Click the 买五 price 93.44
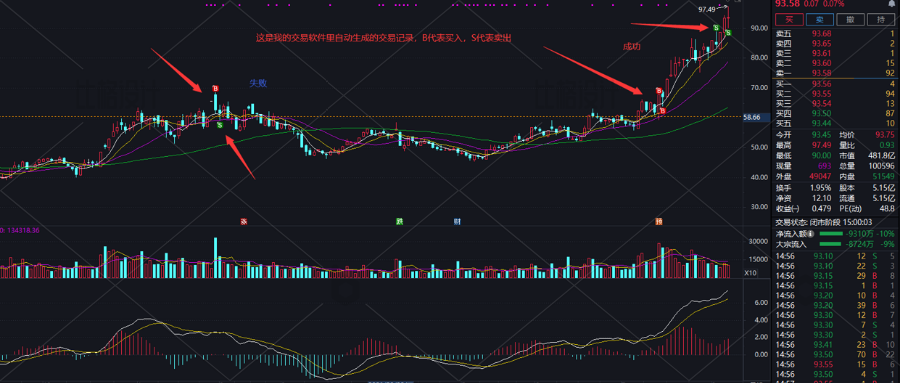The width and height of the screenshot is (900, 383). [x=821, y=123]
